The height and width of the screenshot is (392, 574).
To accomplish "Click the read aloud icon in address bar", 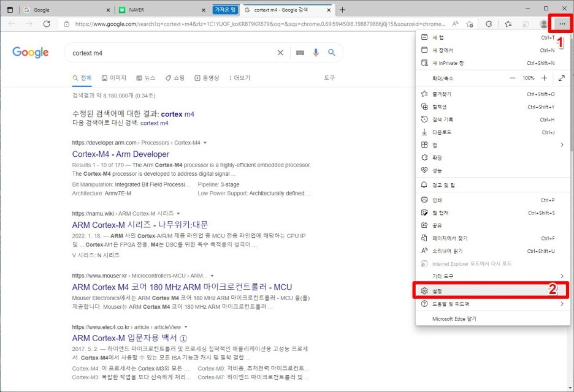I will pyautogui.click(x=455, y=24).
